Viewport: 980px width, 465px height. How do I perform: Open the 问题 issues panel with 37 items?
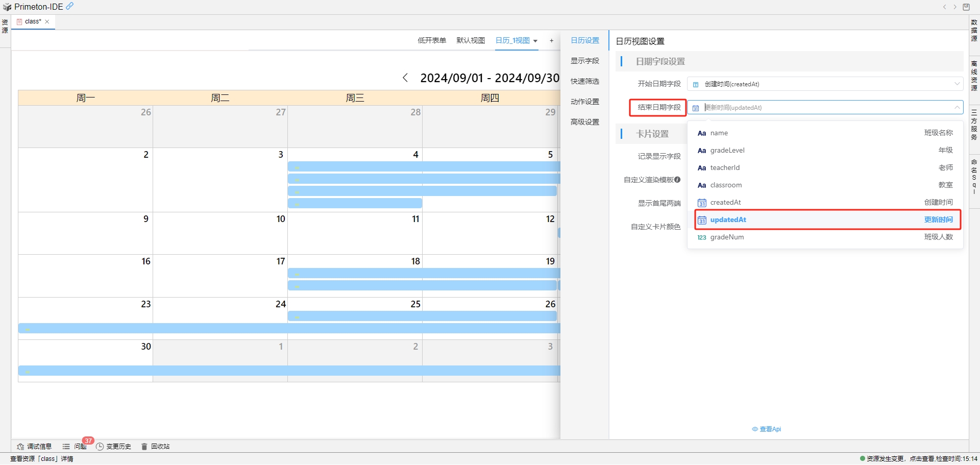click(x=76, y=446)
